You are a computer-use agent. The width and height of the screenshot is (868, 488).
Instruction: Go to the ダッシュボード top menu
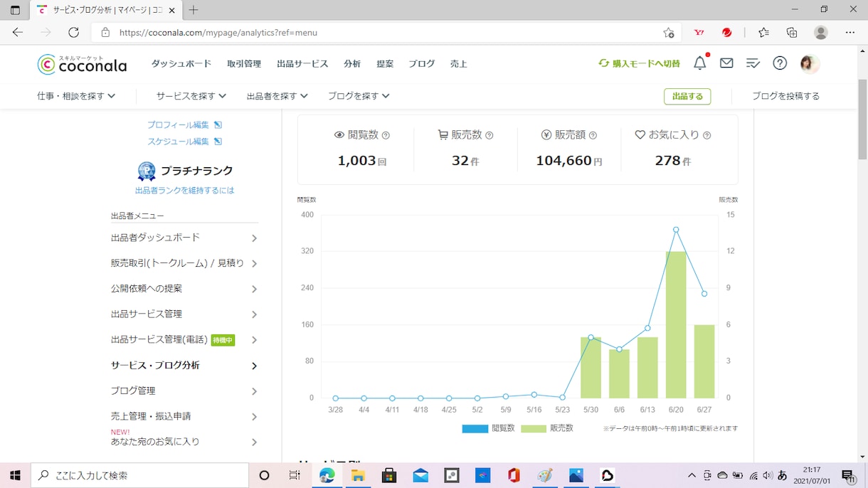coord(181,64)
